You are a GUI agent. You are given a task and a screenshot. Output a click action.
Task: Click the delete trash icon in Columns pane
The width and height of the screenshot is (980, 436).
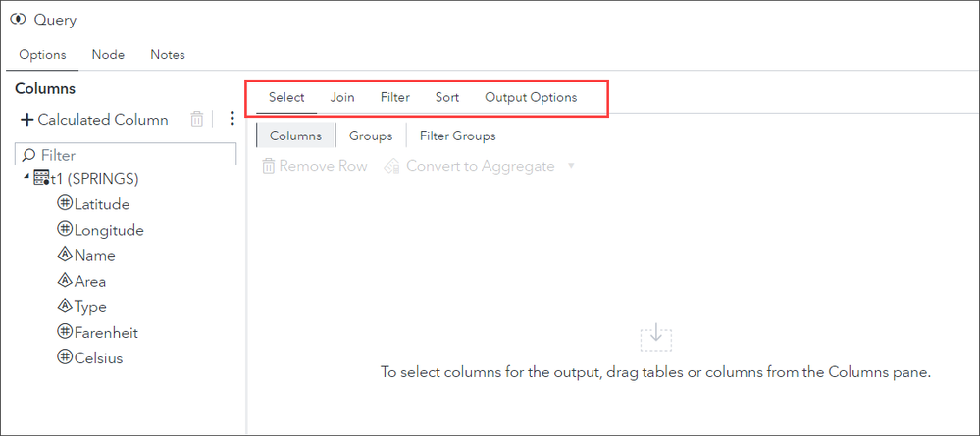point(197,120)
